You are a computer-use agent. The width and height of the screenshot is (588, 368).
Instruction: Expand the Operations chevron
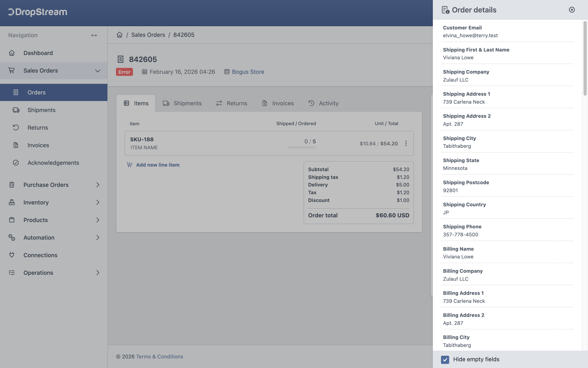point(98,273)
